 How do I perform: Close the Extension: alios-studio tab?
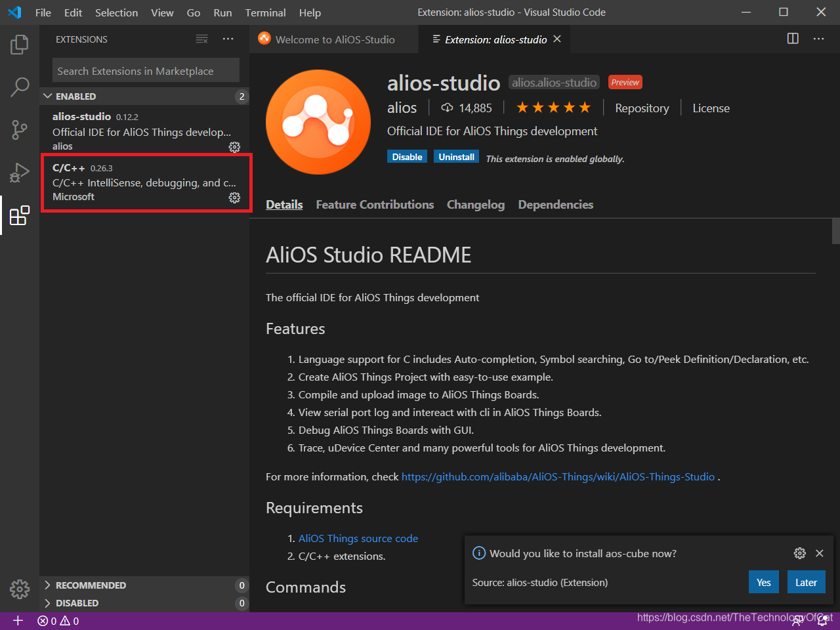557,39
